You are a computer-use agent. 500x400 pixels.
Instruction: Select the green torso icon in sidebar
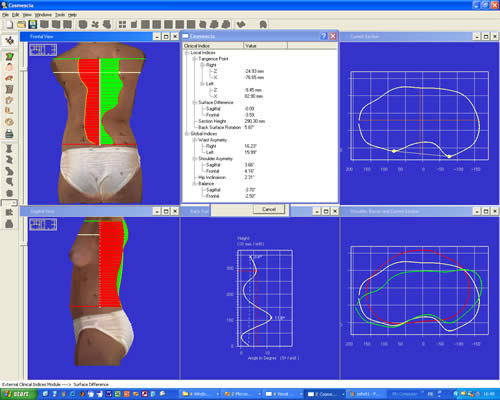(x=9, y=56)
